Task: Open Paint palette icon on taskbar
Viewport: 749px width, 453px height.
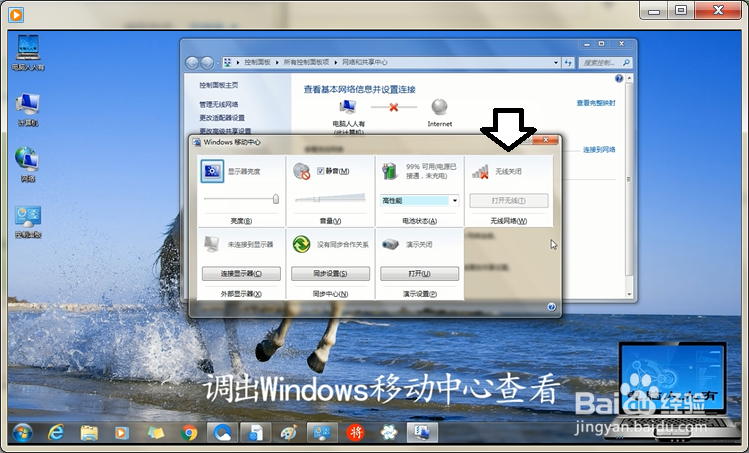Action: click(x=289, y=433)
